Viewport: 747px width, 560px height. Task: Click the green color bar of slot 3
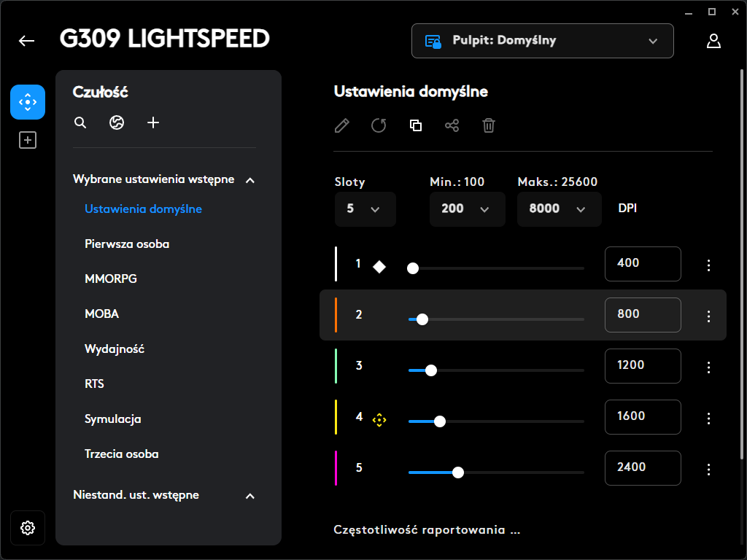[336, 366]
